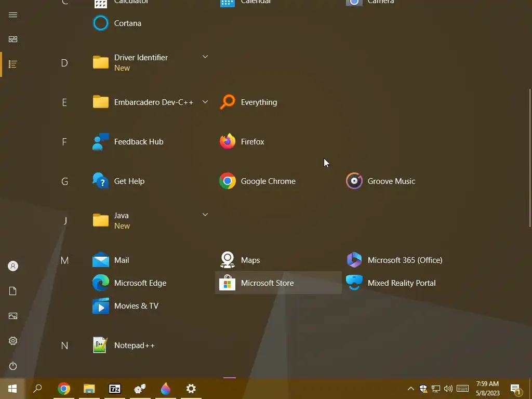The image size is (532, 399).
Task: Open Pictures from Start sidebar
Action: coord(13,316)
